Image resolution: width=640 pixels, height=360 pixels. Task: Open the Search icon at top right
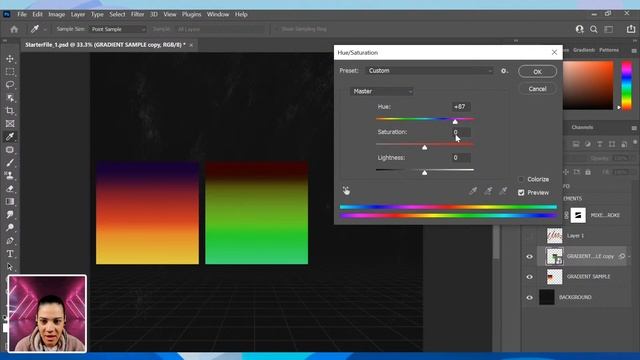(x=594, y=29)
